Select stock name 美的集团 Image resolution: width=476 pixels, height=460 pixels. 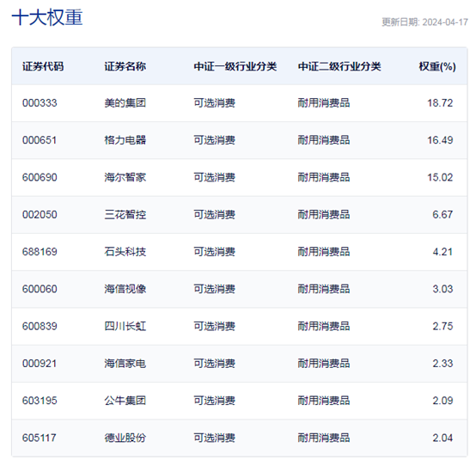tap(125, 103)
